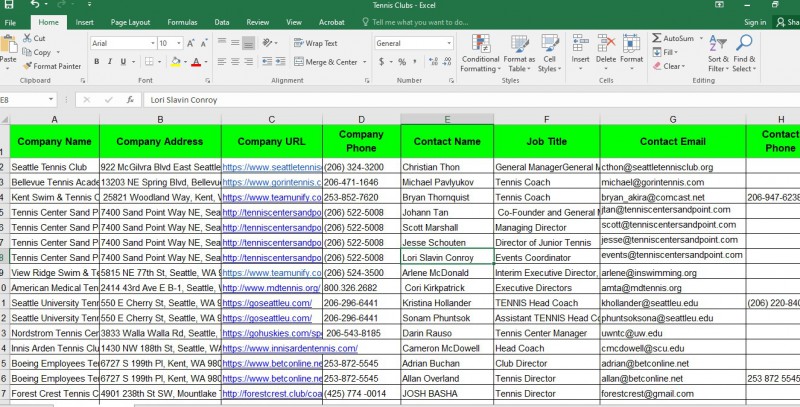The width and height of the screenshot is (800, 407).
Task: Open Cell Styles gallery
Action: (549, 54)
